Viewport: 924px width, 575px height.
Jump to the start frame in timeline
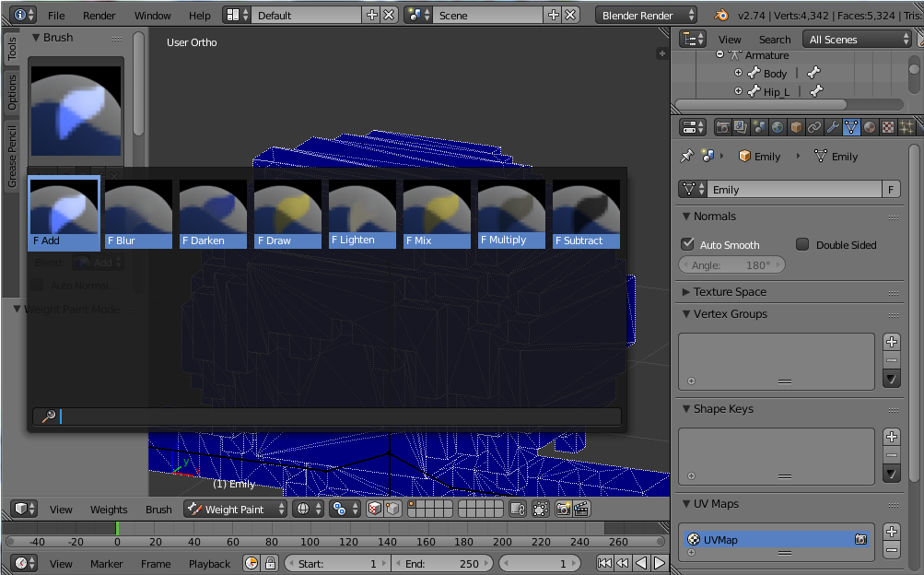pyautogui.click(x=604, y=563)
